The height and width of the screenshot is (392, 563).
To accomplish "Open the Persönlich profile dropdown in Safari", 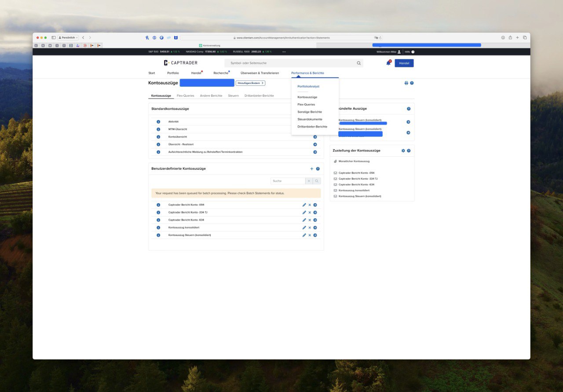I will pyautogui.click(x=68, y=38).
